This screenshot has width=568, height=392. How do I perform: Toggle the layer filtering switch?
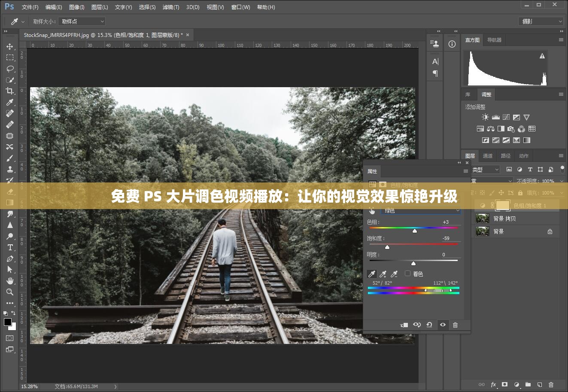tap(562, 169)
